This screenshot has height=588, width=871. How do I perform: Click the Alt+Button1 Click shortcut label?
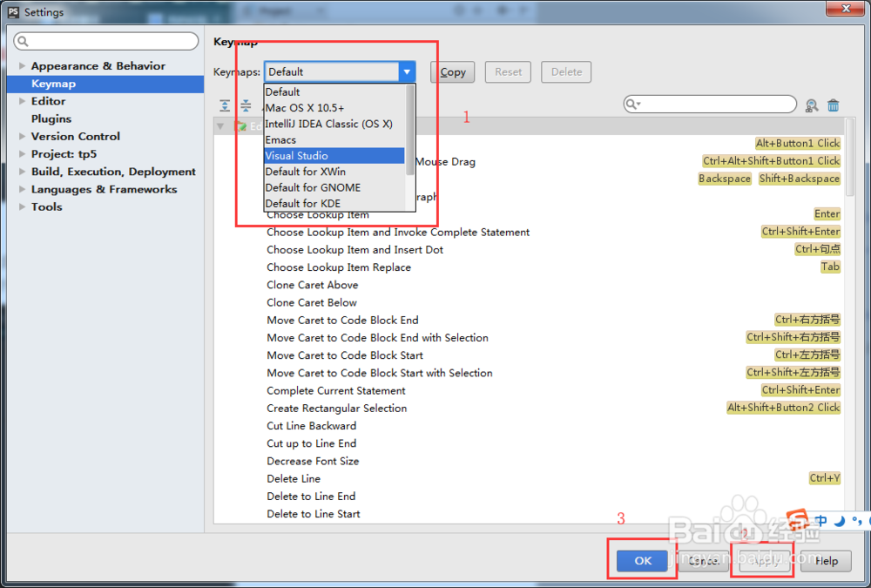[x=798, y=144]
